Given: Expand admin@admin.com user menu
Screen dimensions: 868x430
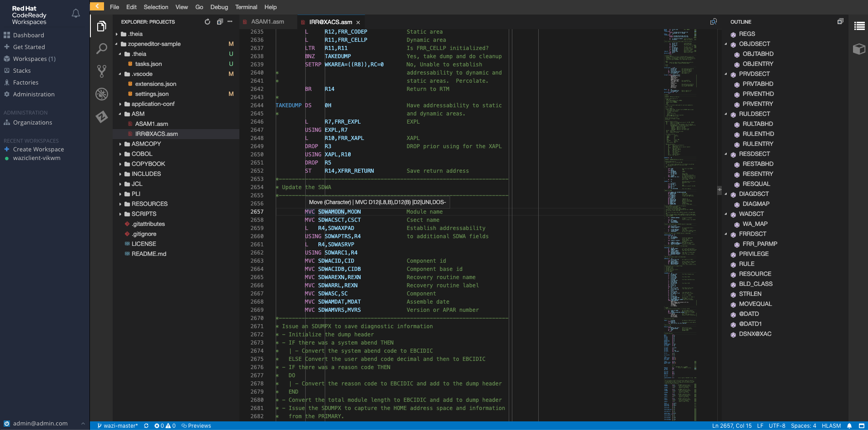Looking at the screenshot, I should coord(45,423).
